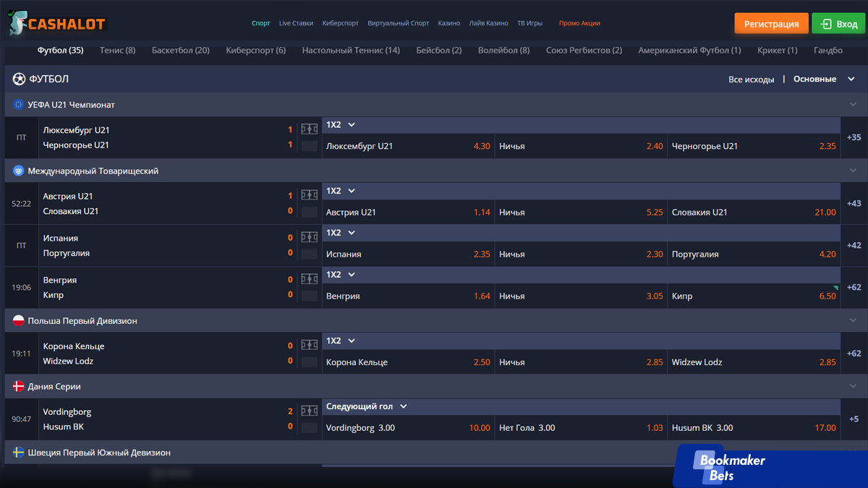Screen dimensions: 868x488
Task: Switch to Все исходы view
Action: tap(751, 80)
